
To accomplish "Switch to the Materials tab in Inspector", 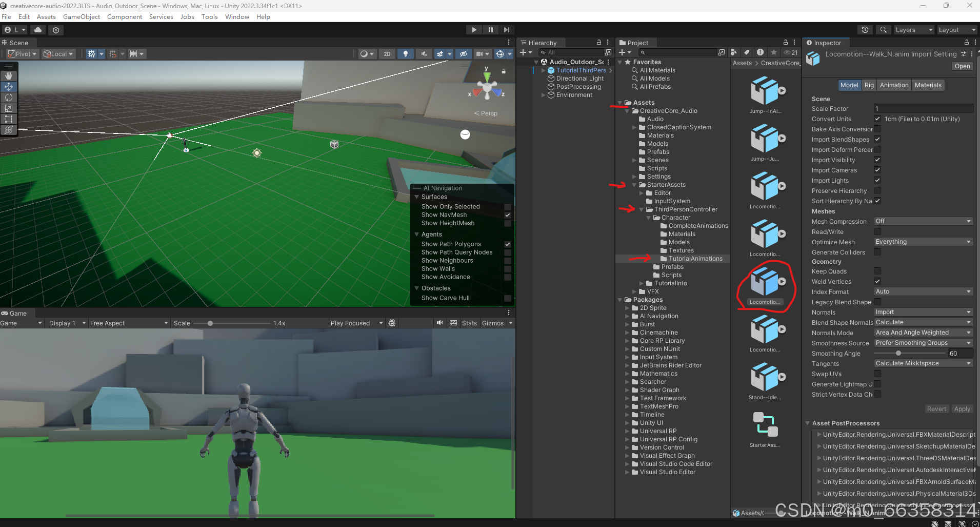I will point(928,85).
